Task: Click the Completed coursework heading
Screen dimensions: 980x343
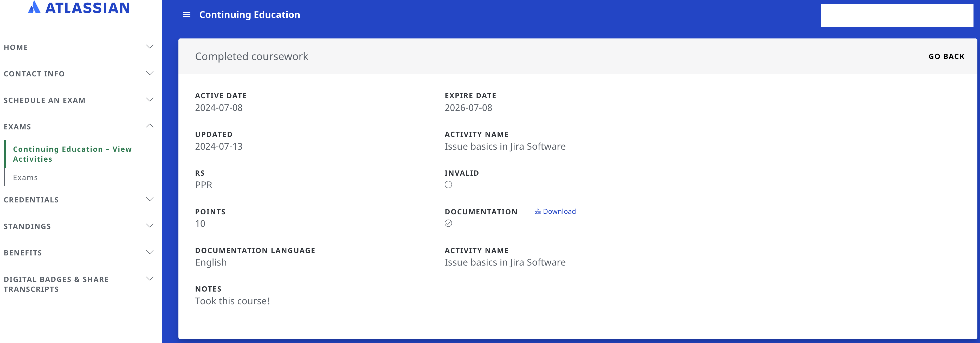Action: (252, 56)
